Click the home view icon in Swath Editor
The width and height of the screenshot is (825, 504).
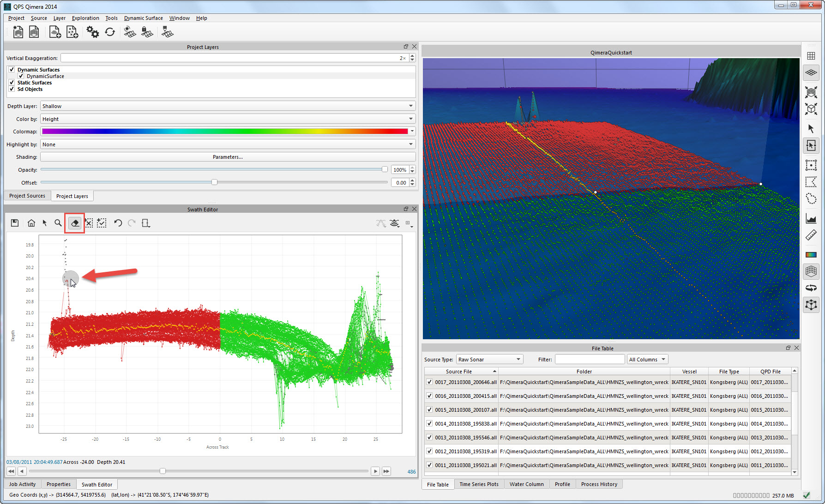click(x=31, y=223)
